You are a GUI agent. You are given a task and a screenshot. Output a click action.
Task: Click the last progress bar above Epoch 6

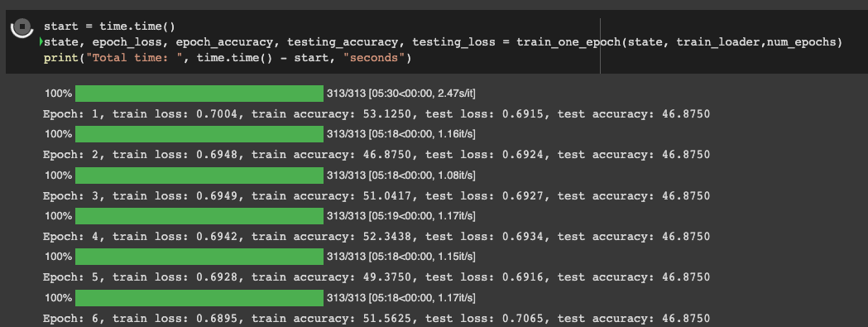coord(199,298)
